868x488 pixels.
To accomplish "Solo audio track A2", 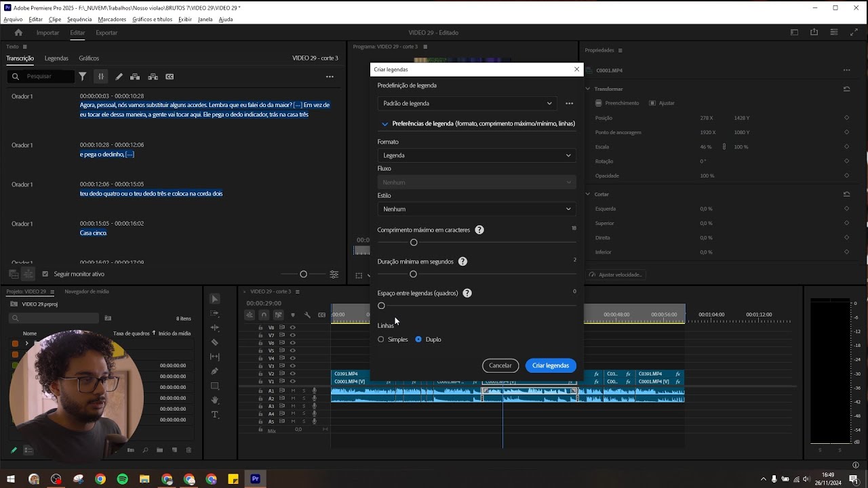I will (304, 399).
